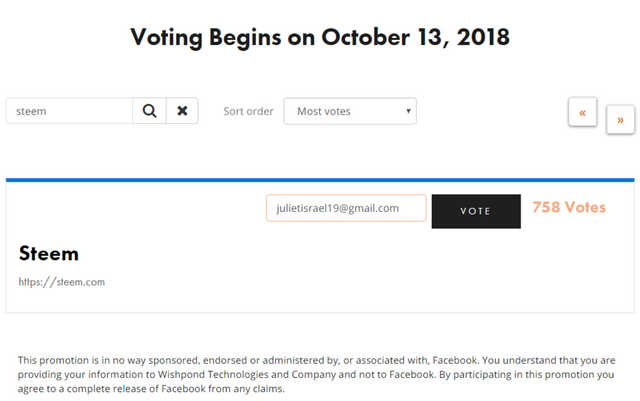Click the blue bar atop the Steem entry
Viewport: 640px width, 401px height.
click(320, 180)
